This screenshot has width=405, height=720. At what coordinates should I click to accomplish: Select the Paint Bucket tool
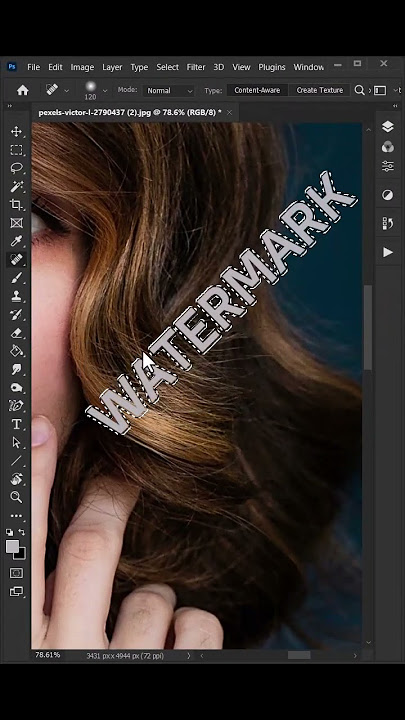click(17, 351)
